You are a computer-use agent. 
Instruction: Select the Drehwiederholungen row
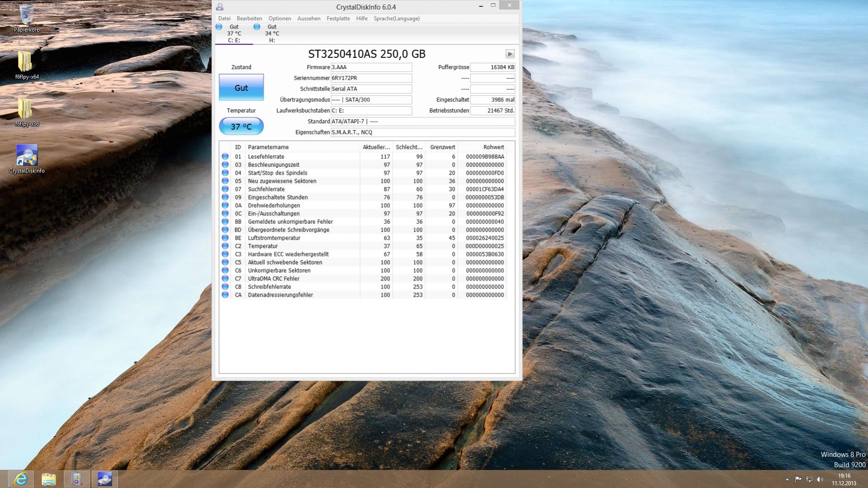pyautogui.click(x=363, y=205)
